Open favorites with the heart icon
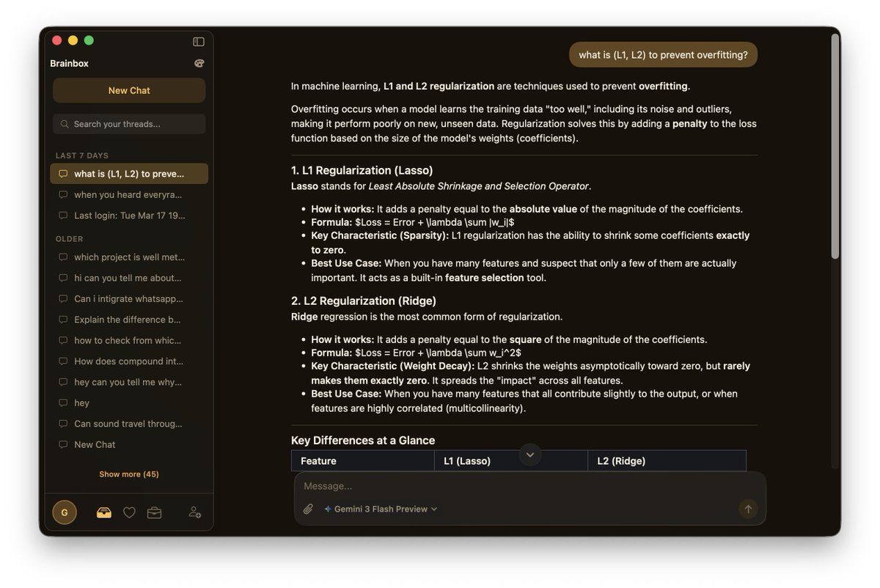This screenshot has width=880, height=588. 129,512
